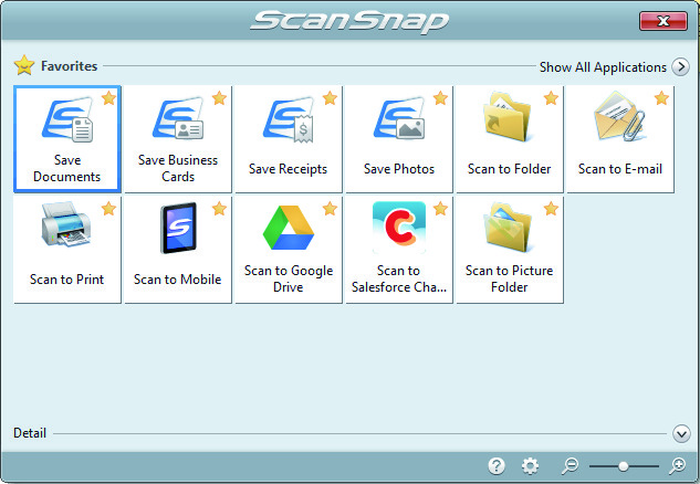Toggle the star on Scan to Salesforce tile
The image size is (700, 484).
440,208
